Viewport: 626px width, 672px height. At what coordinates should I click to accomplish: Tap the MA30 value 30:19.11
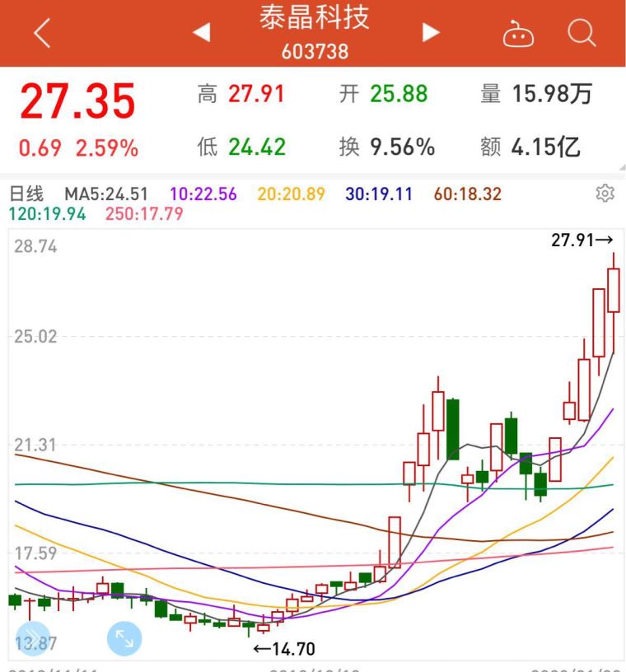pos(379,194)
